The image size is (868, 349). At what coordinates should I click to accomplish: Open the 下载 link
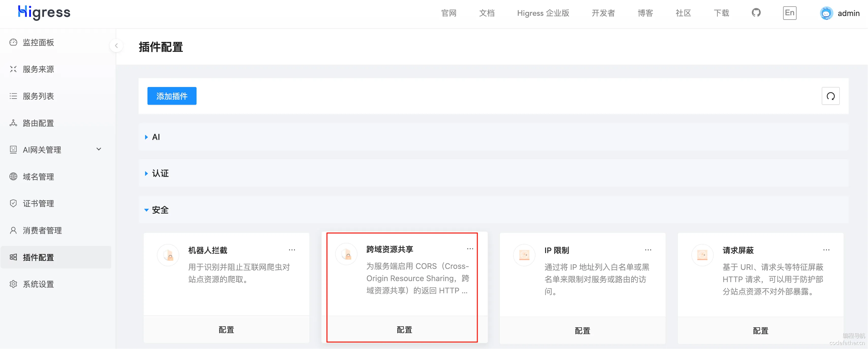click(721, 13)
